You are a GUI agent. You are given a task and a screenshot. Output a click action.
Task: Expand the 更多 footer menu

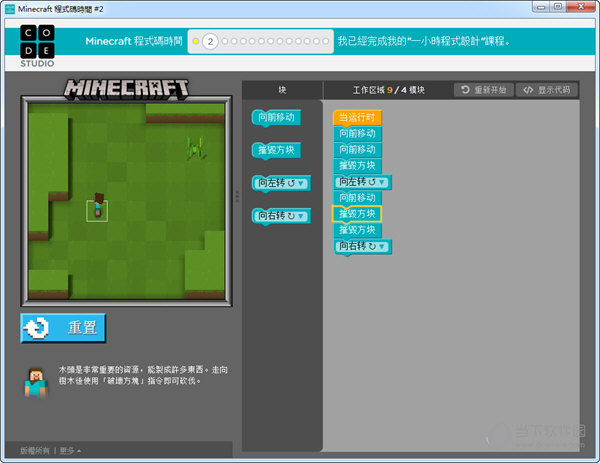tap(70, 451)
